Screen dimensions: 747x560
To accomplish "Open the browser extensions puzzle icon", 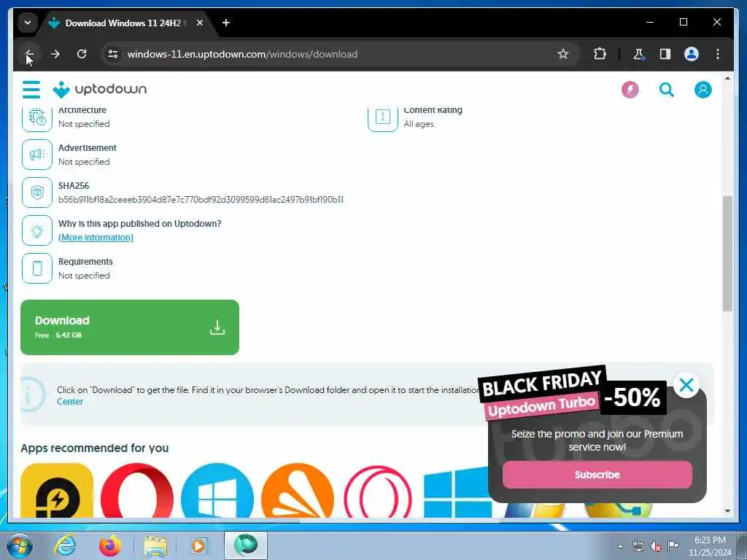I will 600,54.
